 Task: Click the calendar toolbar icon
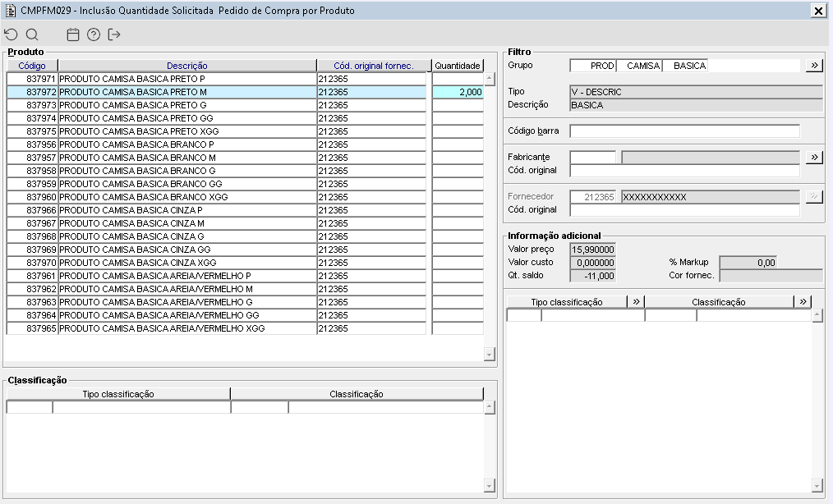coord(73,34)
